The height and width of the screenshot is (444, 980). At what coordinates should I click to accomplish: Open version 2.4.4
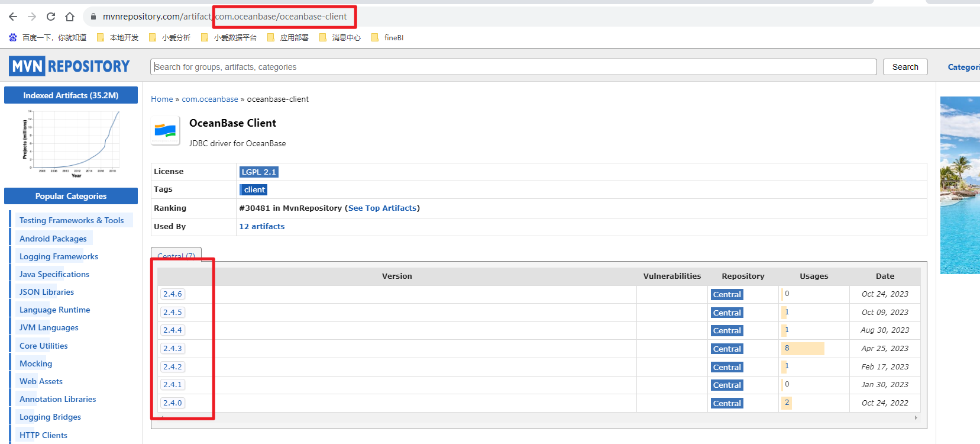pyautogui.click(x=173, y=330)
